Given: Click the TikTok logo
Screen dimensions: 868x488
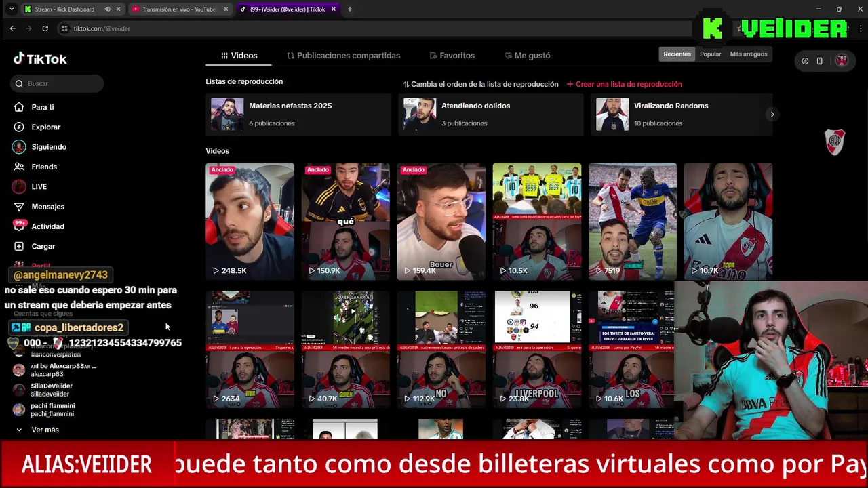Looking at the screenshot, I should [x=40, y=59].
